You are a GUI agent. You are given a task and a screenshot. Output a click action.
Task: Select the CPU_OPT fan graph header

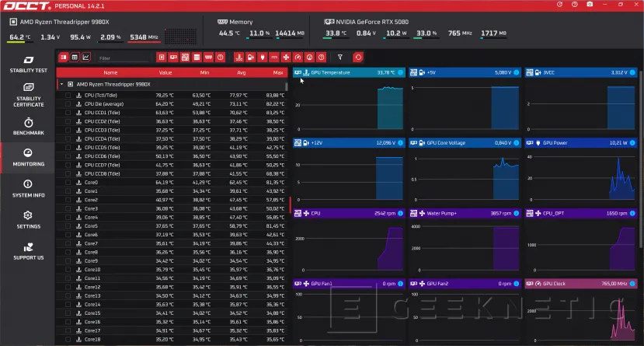pyautogui.click(x=581, y=213)
